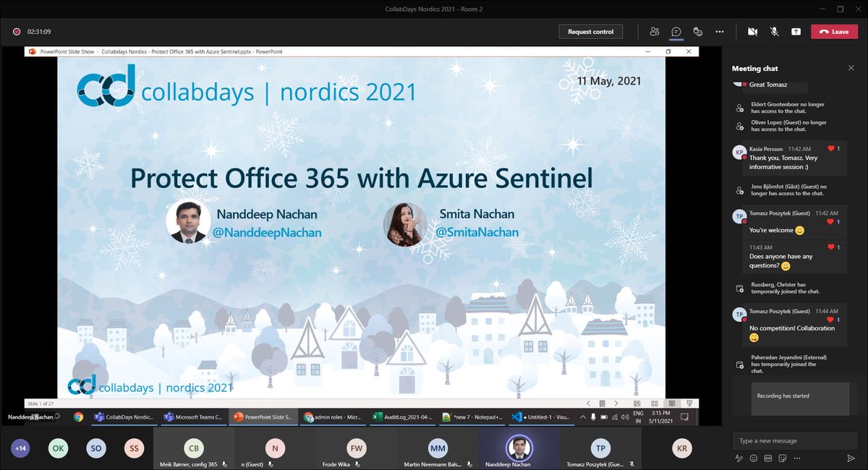
Task: Open the message format options
Action: click(739, 458)
